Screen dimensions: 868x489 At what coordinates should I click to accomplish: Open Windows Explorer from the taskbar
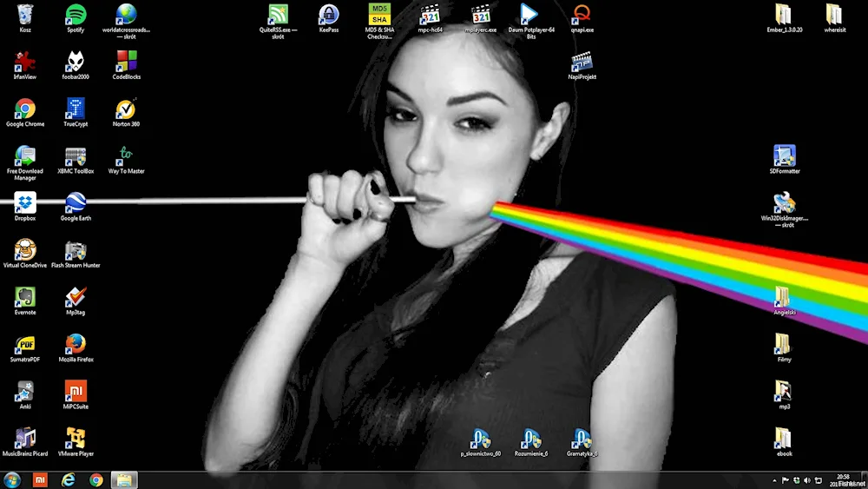(x=124, y=480)
